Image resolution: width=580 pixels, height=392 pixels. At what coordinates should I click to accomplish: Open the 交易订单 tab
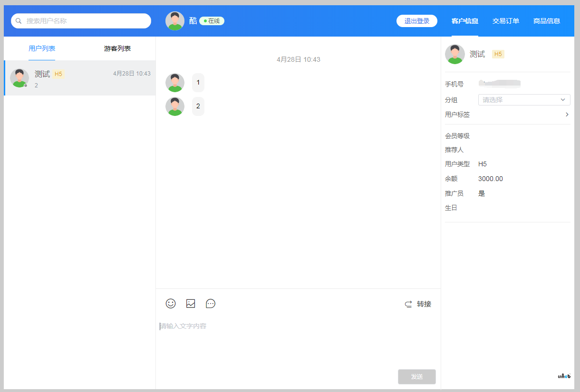pos(506,21)
